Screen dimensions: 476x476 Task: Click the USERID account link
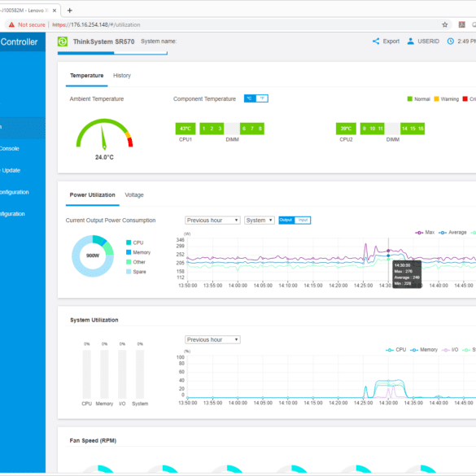[x=428, y=41]
